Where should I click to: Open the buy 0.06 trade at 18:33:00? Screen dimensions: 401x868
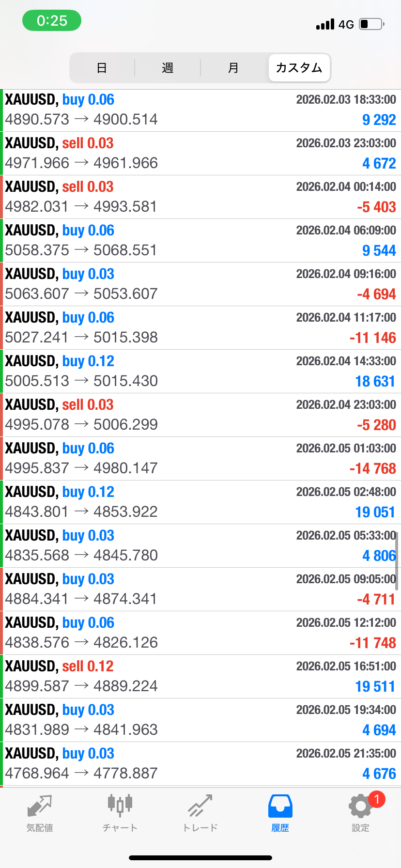[200, 110]
